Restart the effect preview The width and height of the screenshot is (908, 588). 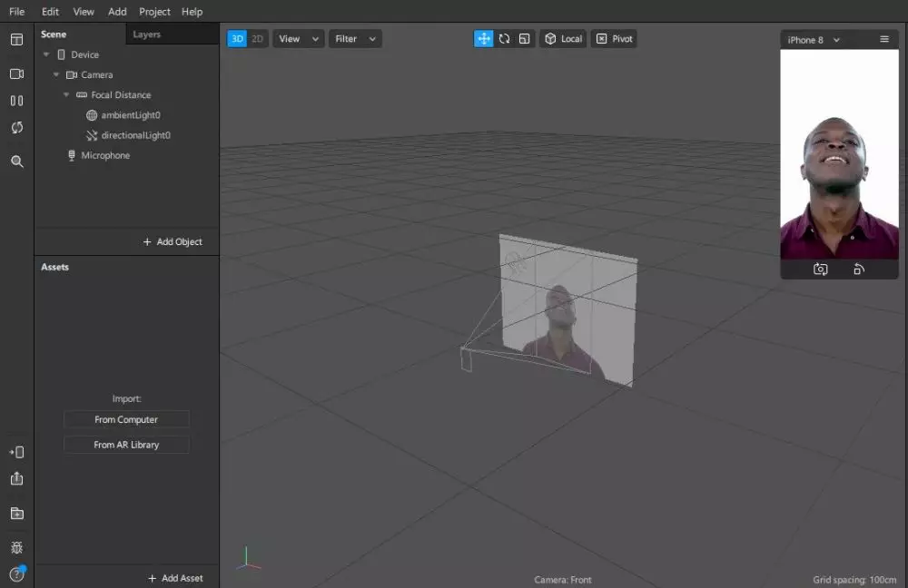click(16, 128)
